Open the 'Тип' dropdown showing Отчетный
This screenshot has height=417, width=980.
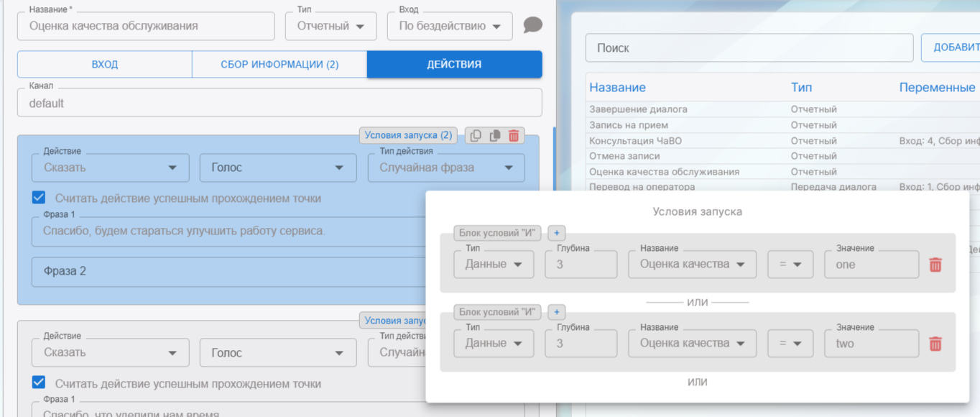(330, 26)
